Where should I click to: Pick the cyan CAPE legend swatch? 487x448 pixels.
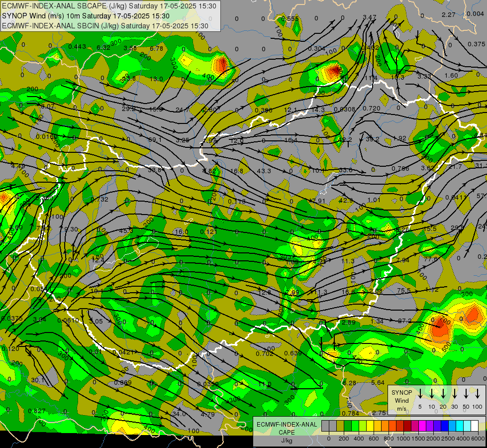point(459,426)
